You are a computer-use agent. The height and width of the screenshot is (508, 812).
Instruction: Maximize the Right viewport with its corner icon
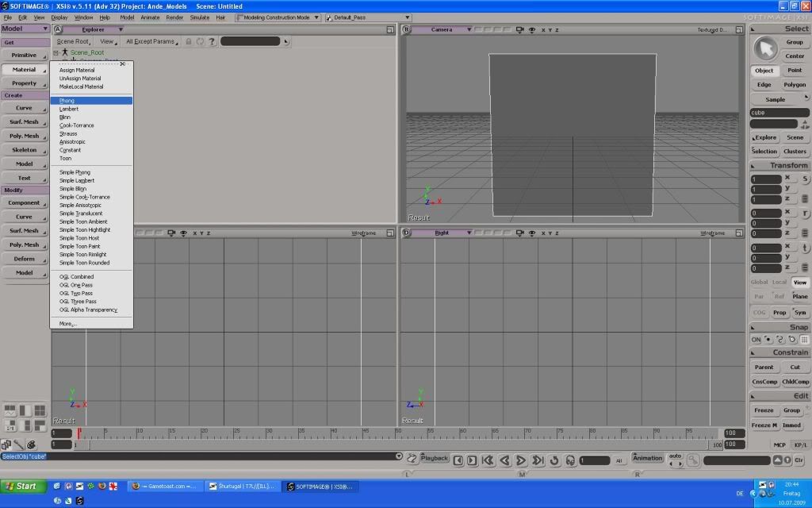(x=739, y=233)
